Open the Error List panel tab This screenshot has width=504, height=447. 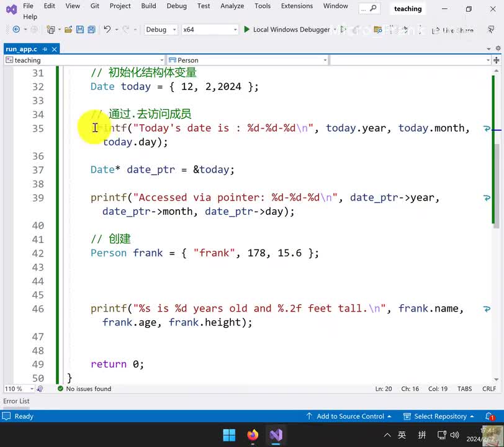tap(16, 401)
